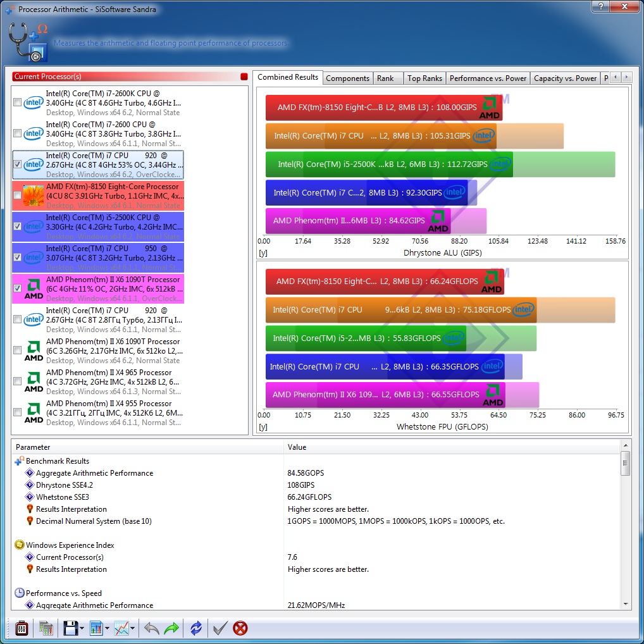Click the blue refresh arrows icon
This screenshot has width=644, height=644.
click(x=196, y=628)
